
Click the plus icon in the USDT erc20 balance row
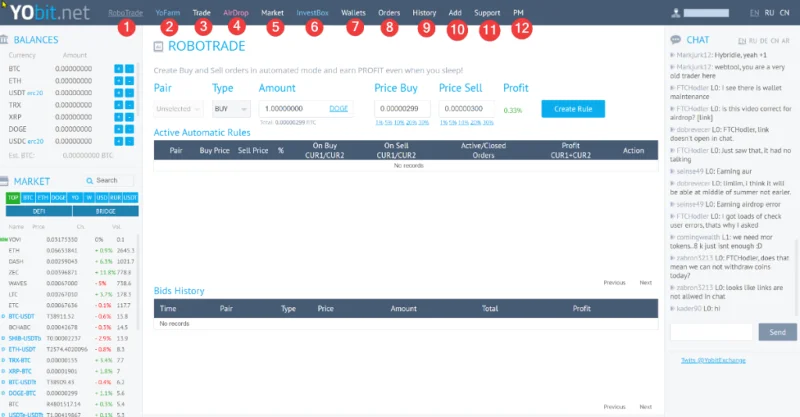[118, 93]
